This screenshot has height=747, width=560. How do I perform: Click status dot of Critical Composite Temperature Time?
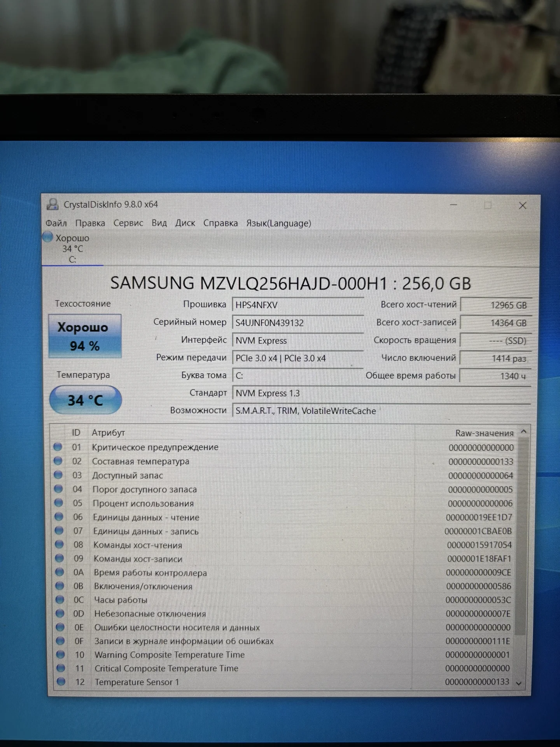point(61,668)
